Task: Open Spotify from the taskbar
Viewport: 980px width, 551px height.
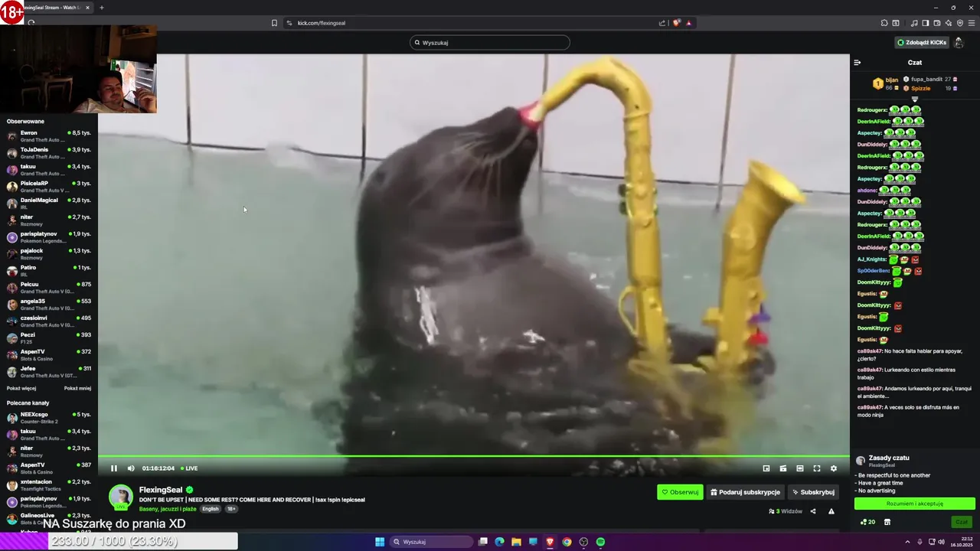Action: [x=601, y=542]
